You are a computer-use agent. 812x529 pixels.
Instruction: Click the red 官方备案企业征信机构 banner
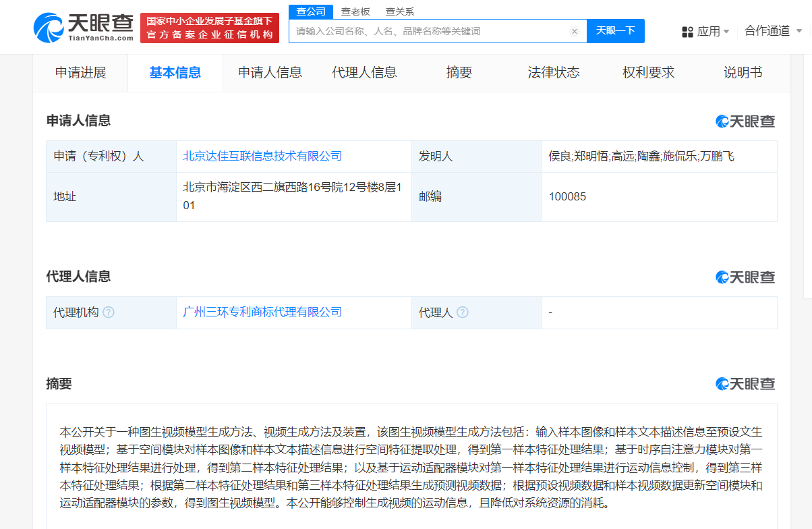pyautogui.click(x=210, y=28)
